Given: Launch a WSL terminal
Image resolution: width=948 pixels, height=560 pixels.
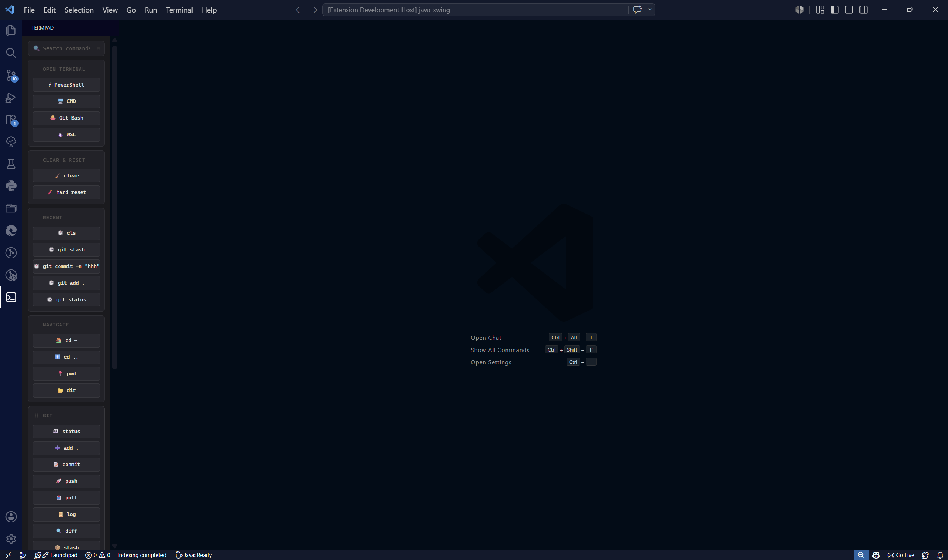Looking at the screenshot, I should click(66, 134).
